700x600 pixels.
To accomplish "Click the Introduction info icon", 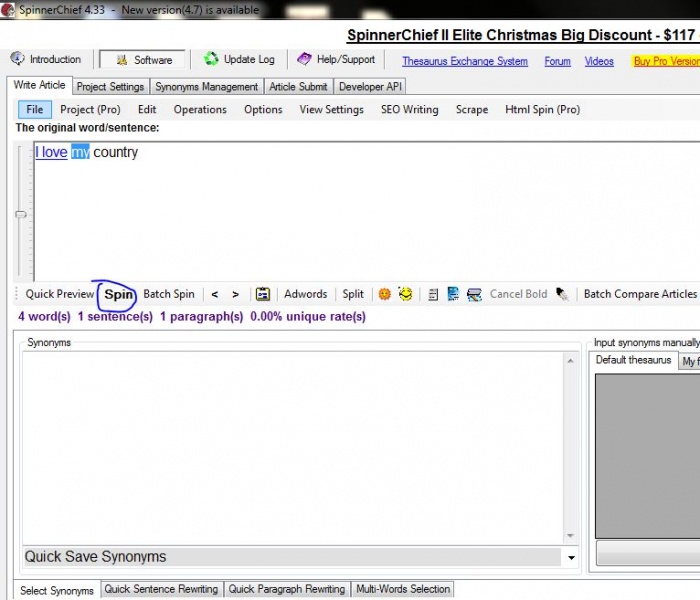I will (17, 58).
